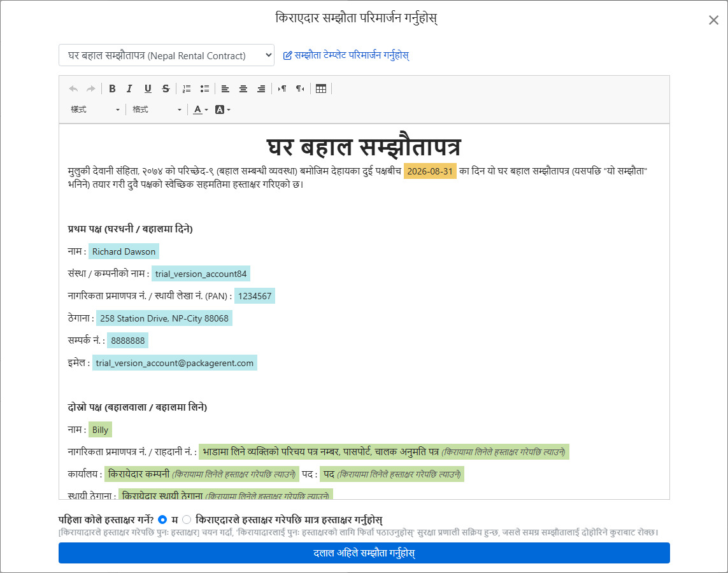Click the trial_version_account@packagerent.com email field
This screenshot has width=728, height=573.
pos(175,363)
